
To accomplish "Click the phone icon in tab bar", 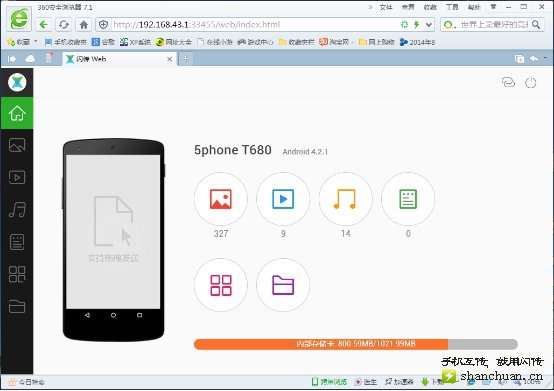I will 49,58.
